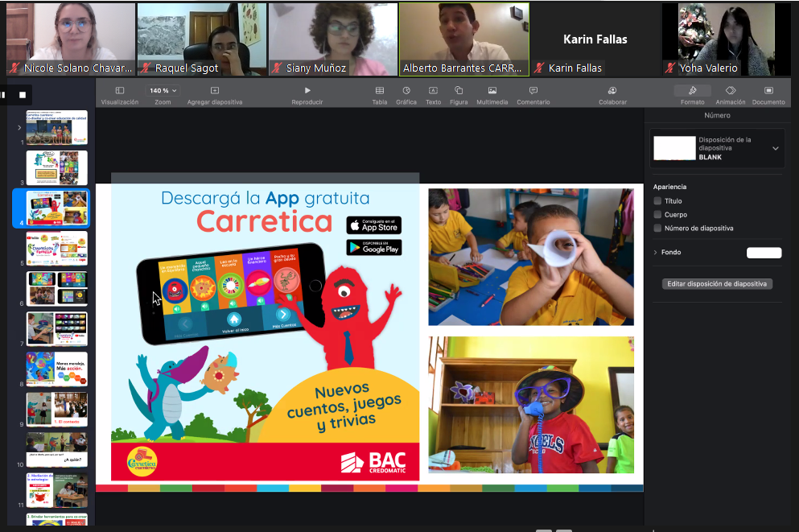Screen dimensions: 799x532
Task: Insert a shape with Figura
Action: pos(459,95)
